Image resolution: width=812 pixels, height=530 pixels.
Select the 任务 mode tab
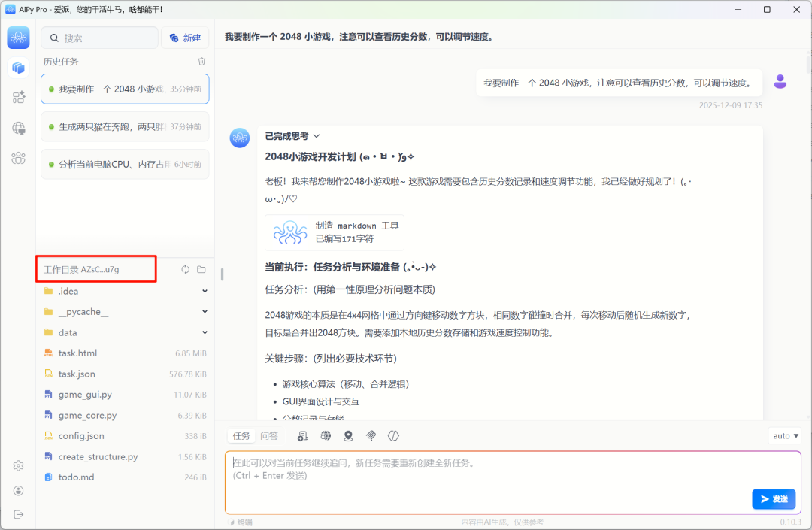241,435
